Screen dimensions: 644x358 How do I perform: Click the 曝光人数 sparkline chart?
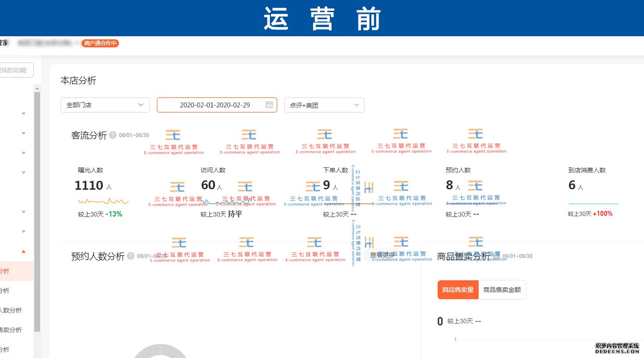(x=103, y=201)
